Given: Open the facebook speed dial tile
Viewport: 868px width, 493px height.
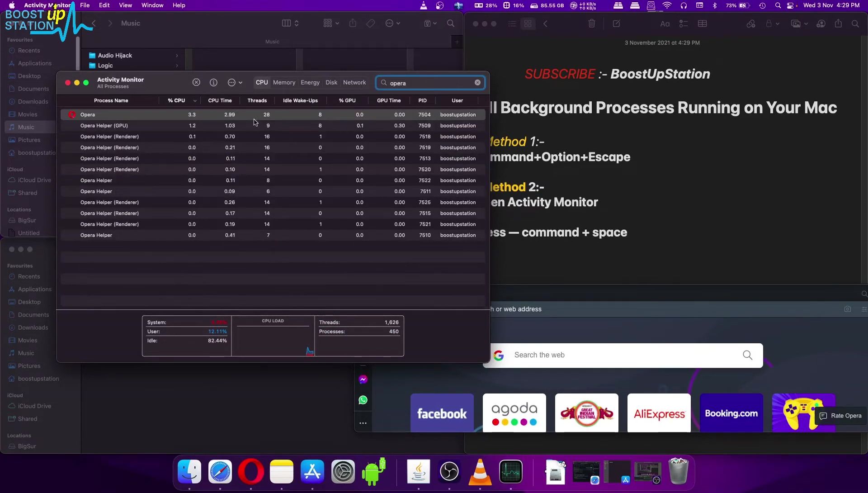Looking at the screenshot, I should (442, 413).
